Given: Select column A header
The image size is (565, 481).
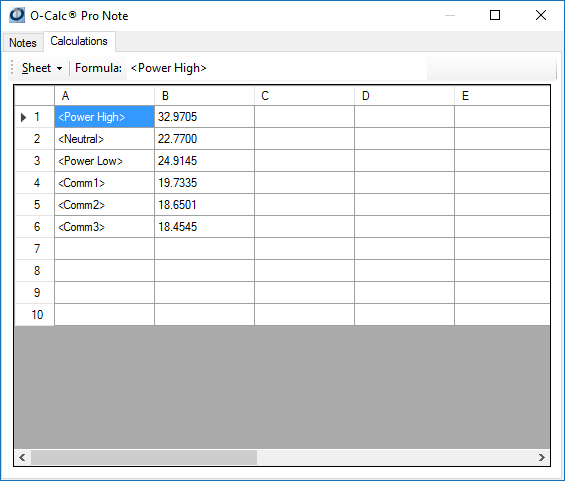Looking at the screenshot, I should (x=104, y=96).
